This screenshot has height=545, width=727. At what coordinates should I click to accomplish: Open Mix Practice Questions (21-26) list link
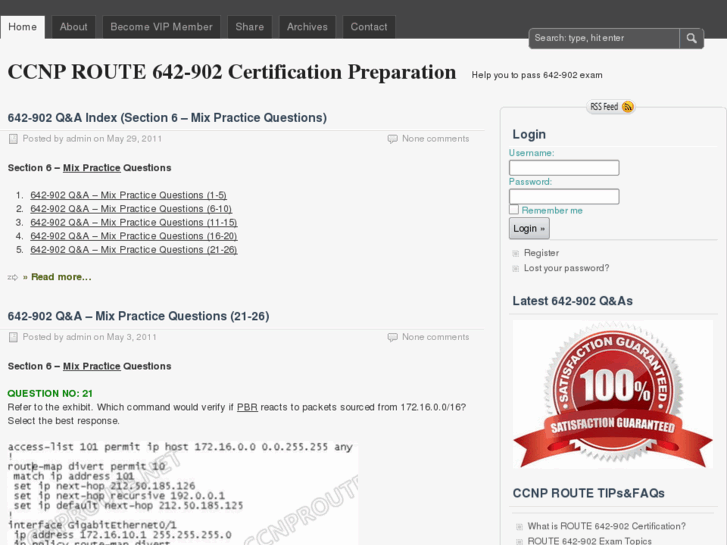coord(134,250)
